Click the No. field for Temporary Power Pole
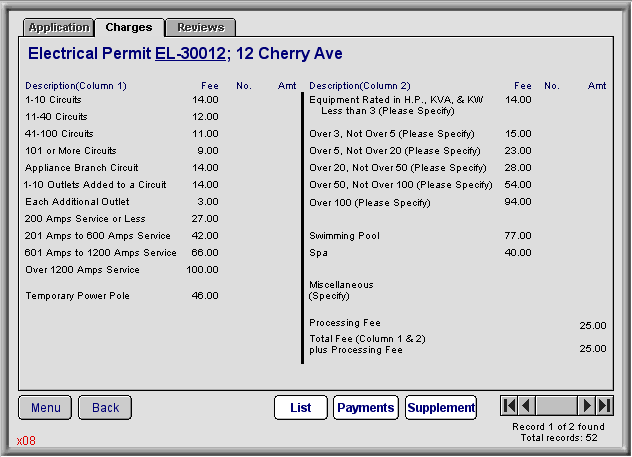Image resolution: width=632 pixels, height=457 pixels. coord(244,295)
